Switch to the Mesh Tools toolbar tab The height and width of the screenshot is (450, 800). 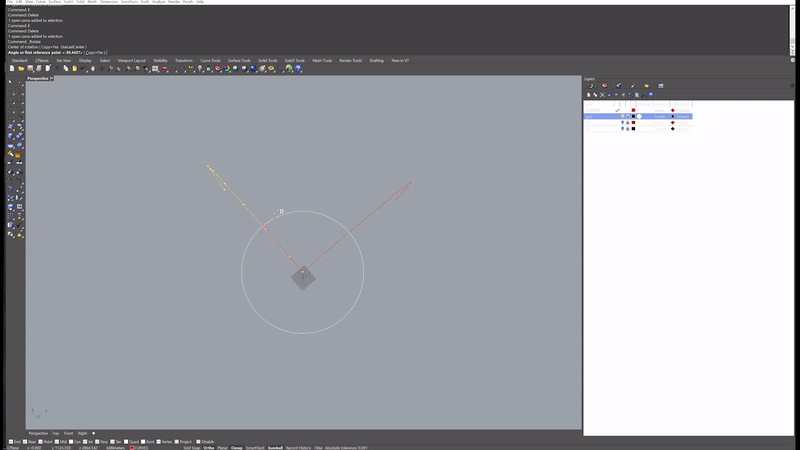click(x=322, y=61)
